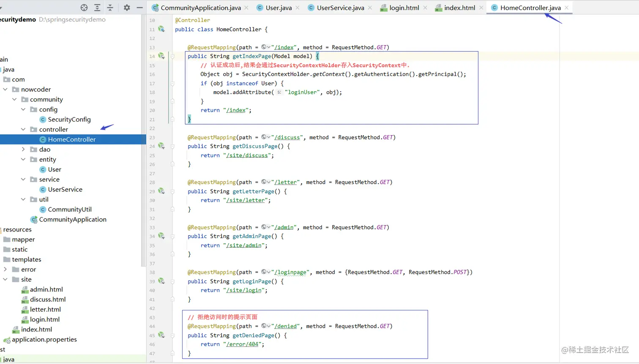
Task: Collapse the util folder
Action: point(23,199)
